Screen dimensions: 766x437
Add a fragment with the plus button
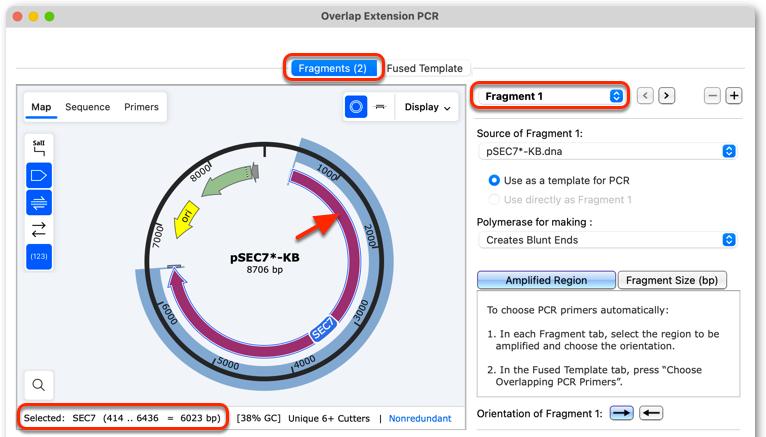click(x=734, y=96)
